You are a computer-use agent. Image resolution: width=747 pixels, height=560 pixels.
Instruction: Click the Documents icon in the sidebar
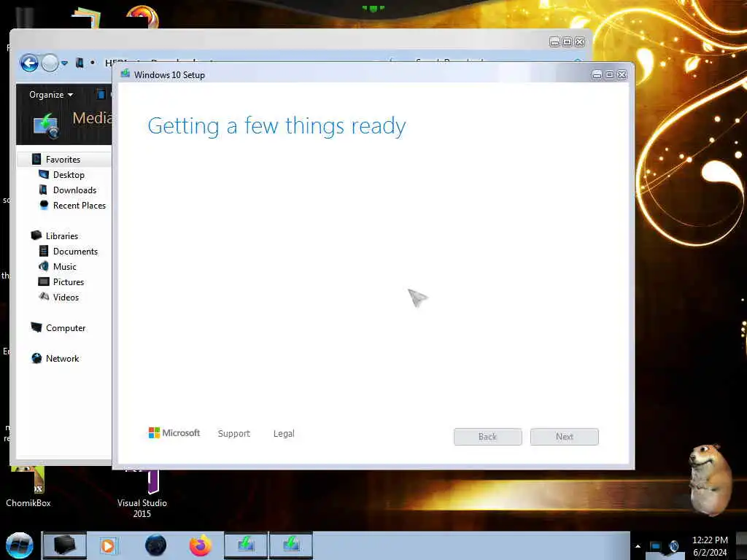(x=43, y=251)
